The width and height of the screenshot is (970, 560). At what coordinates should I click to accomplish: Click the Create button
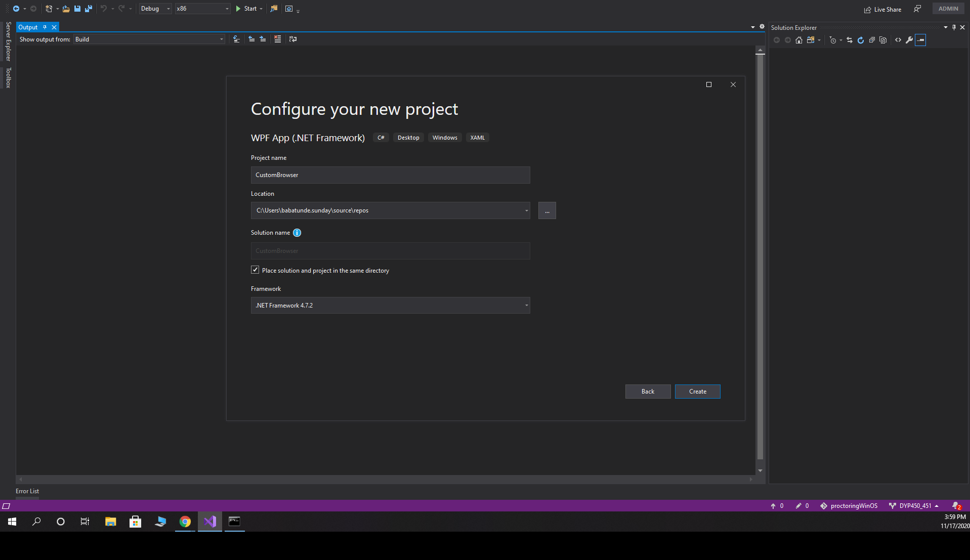click(697, 391)
